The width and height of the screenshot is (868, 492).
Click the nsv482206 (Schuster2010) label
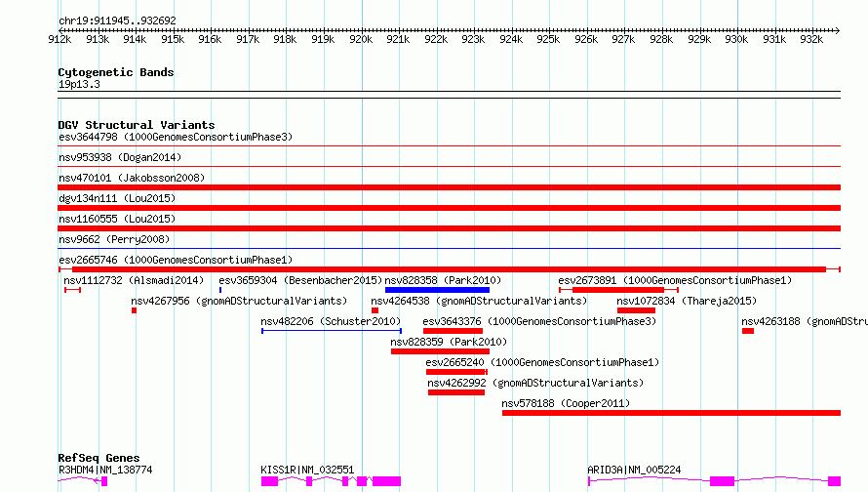pos(331,321)
